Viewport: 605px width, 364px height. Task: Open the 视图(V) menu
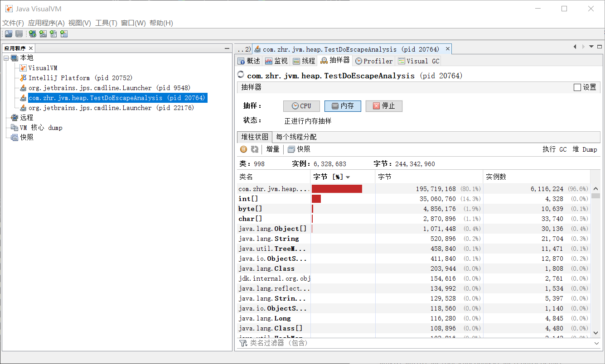pyautogui.click(x=80, y=23)
